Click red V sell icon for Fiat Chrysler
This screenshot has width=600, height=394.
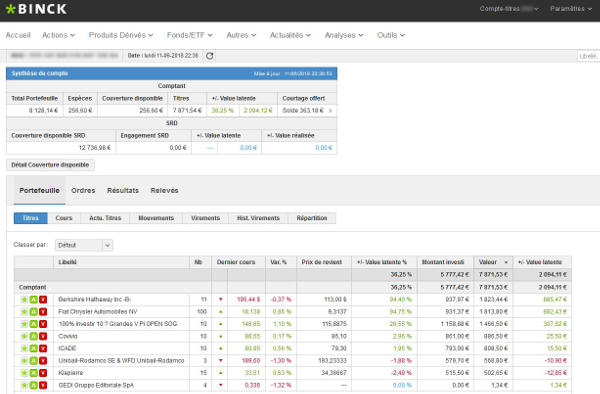click(43, 312)
